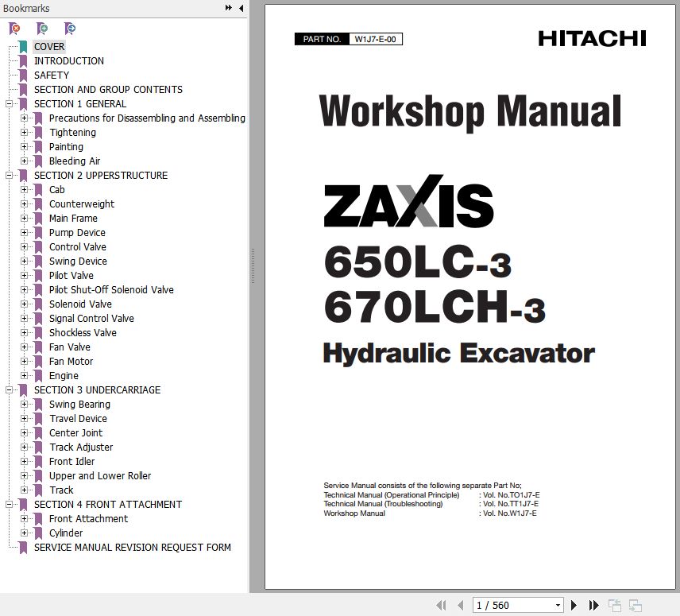Click the panel splitter handle between bookmarks and page
This screenshot has height=616, width=680.
253,265
